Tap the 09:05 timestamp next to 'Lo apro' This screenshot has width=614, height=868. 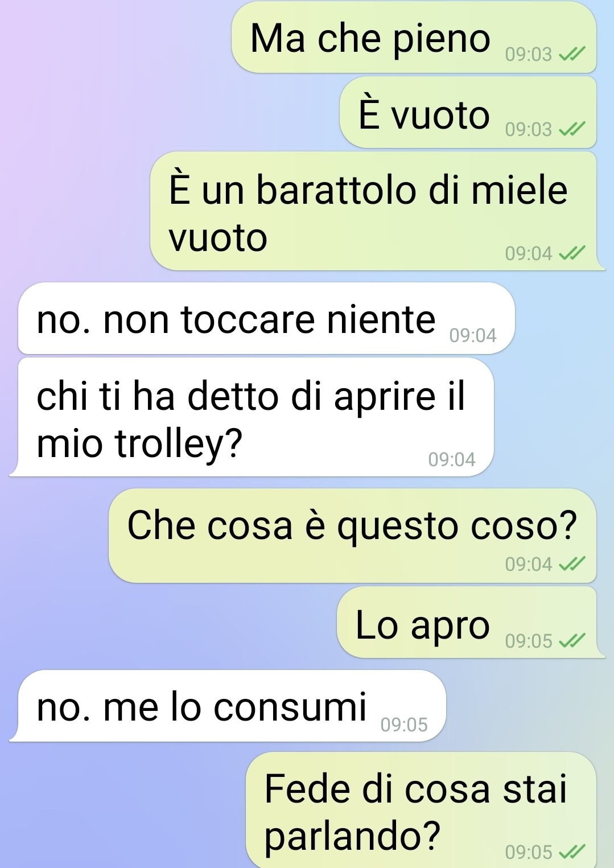pyautogui.click(x=529, y=641)
